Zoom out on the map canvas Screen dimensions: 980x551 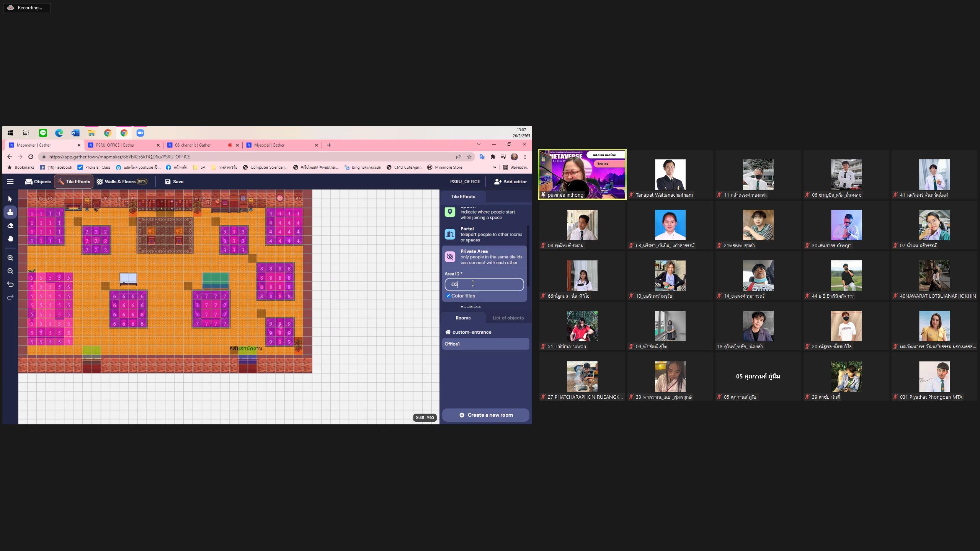coord(10,271)
